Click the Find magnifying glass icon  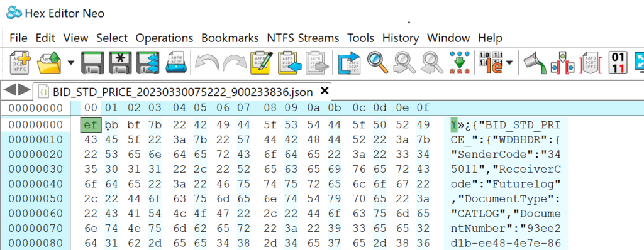(377, 63)
